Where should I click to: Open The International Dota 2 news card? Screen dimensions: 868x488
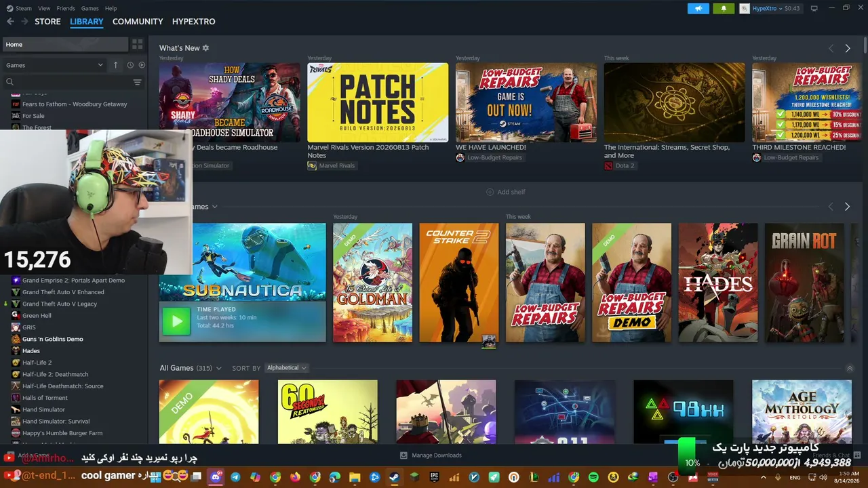pyautogui.click(x=674, y=102)
